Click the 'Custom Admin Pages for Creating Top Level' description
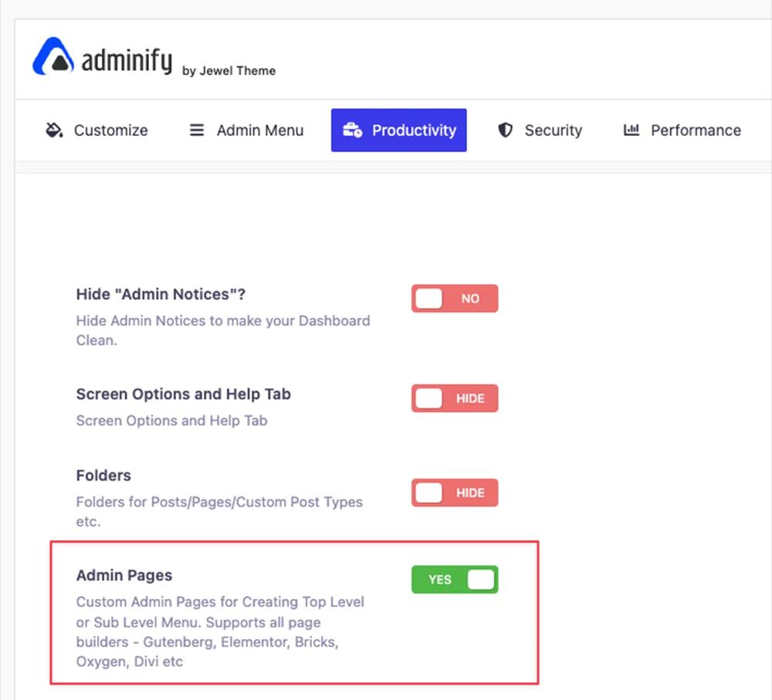The image size is (772, 700). (x=220, y=631)
